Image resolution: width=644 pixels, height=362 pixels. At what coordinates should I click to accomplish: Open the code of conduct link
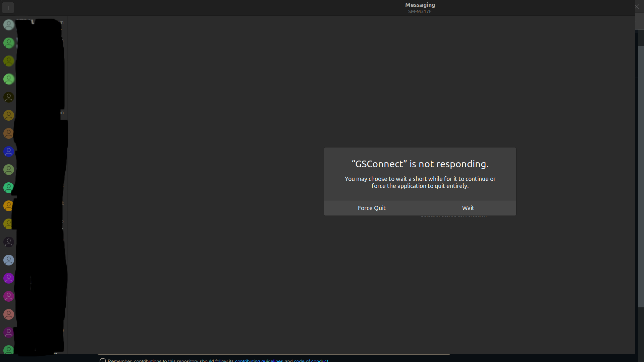coord(311,361)
